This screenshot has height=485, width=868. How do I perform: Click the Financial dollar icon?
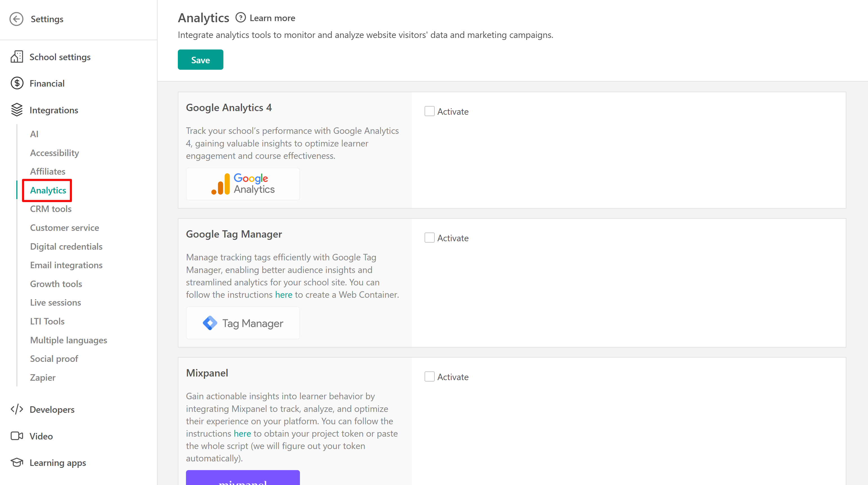tap(17, 83)
